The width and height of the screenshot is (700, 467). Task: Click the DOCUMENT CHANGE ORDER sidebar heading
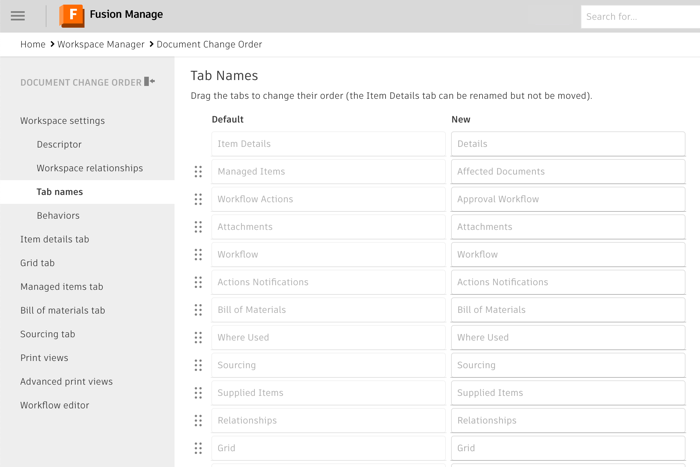coord(81,82)
